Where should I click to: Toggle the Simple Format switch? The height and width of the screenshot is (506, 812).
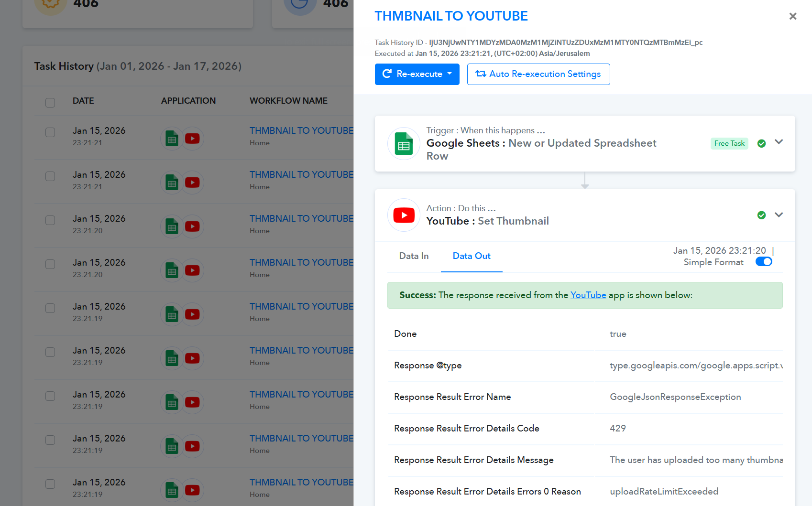[x=763, y=262]
